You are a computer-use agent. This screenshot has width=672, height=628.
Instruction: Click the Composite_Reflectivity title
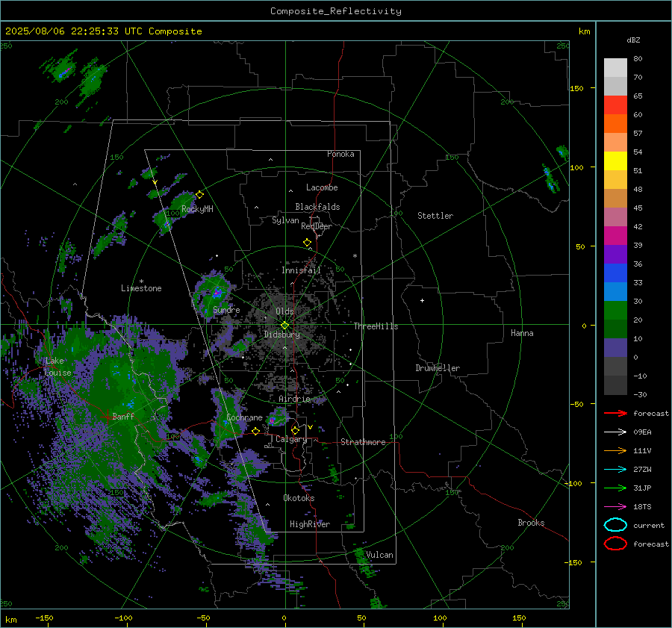(336, 11)
